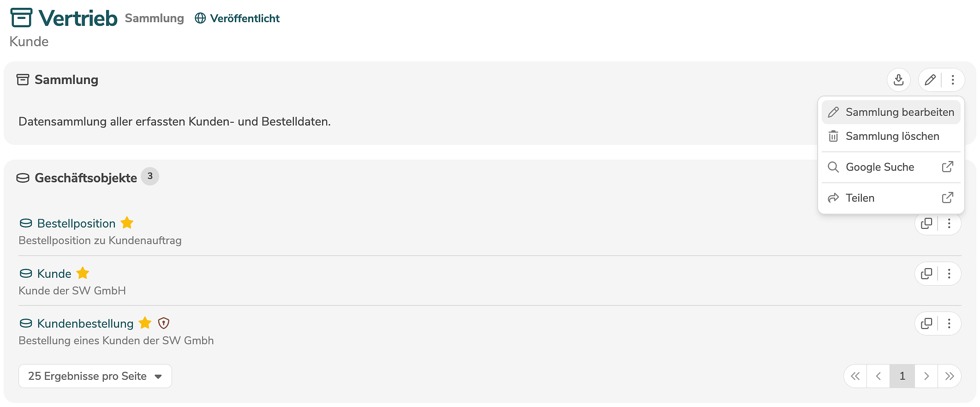
Task: Go to the first results page
Action: click(x=855, y=376)
